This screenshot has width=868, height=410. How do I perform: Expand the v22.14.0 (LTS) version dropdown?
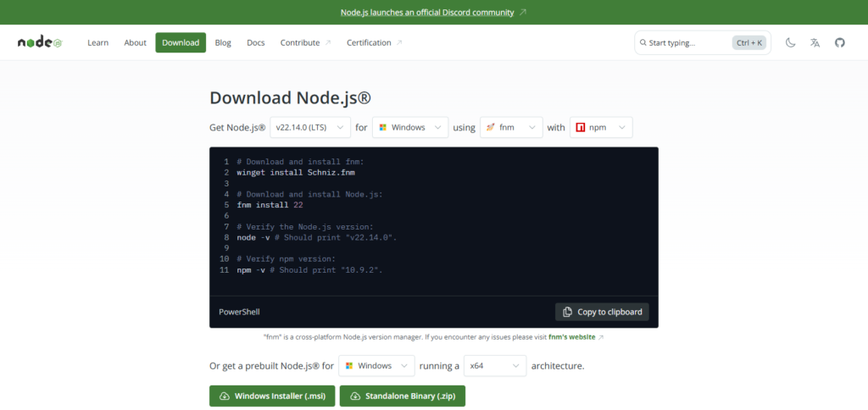(310, 127)
